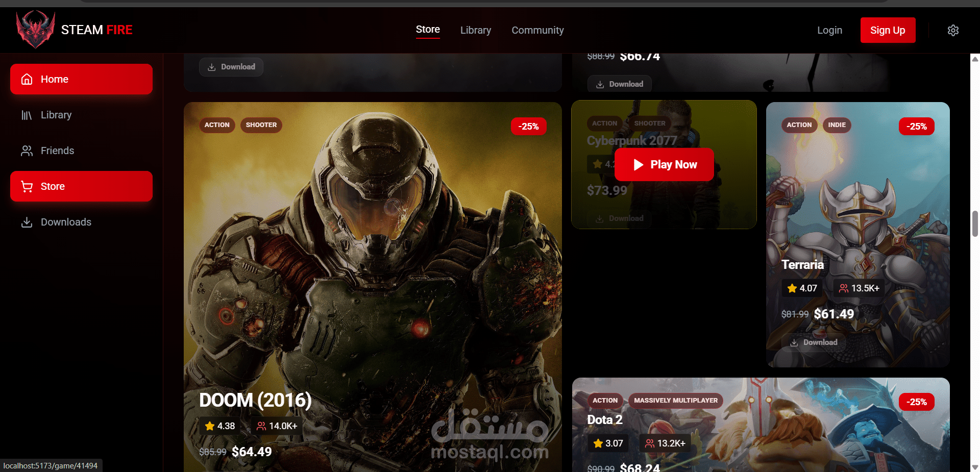Click the Steam Fire demon logo

pyautogui.click(x=35, y=30)
